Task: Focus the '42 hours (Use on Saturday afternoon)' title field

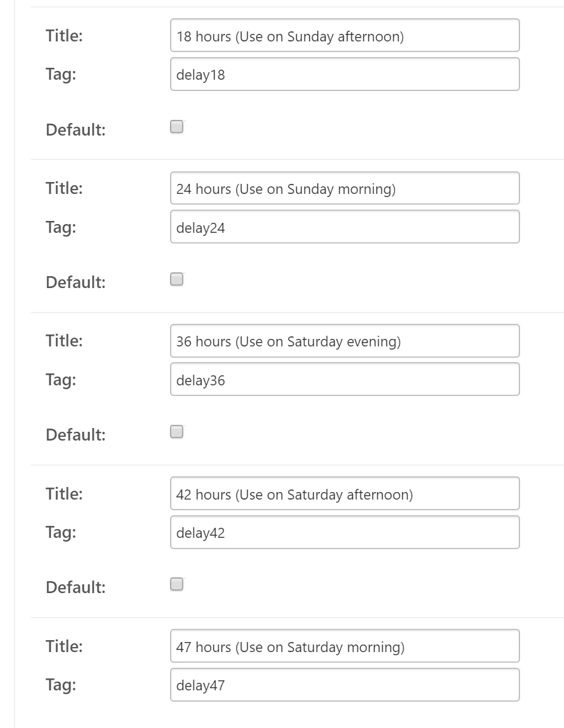Action: (344, 494)
